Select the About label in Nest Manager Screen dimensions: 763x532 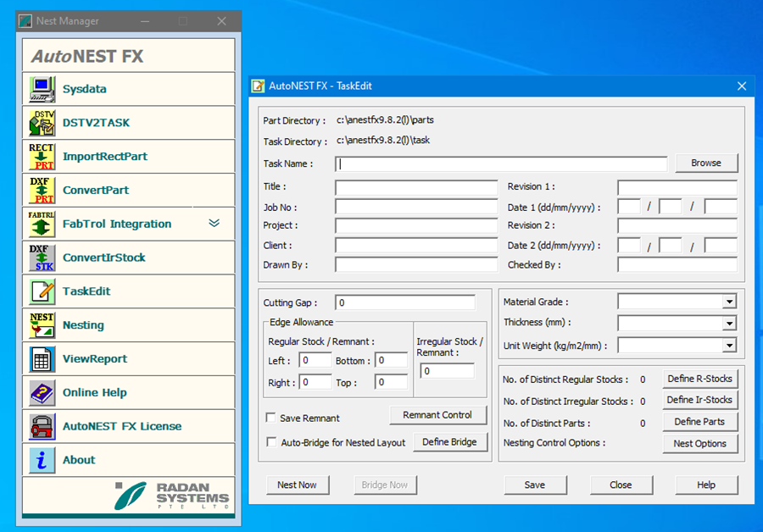[x=79, y=460]
